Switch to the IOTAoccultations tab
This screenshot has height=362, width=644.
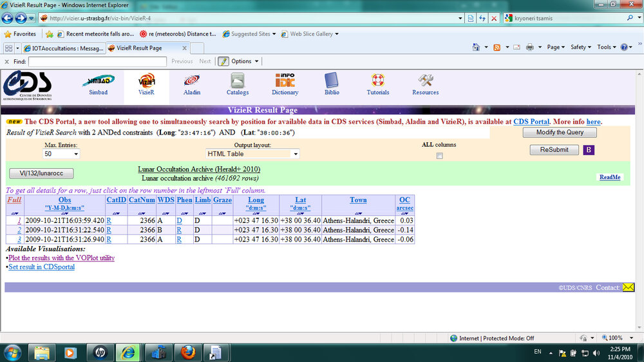tap(62, 48)
